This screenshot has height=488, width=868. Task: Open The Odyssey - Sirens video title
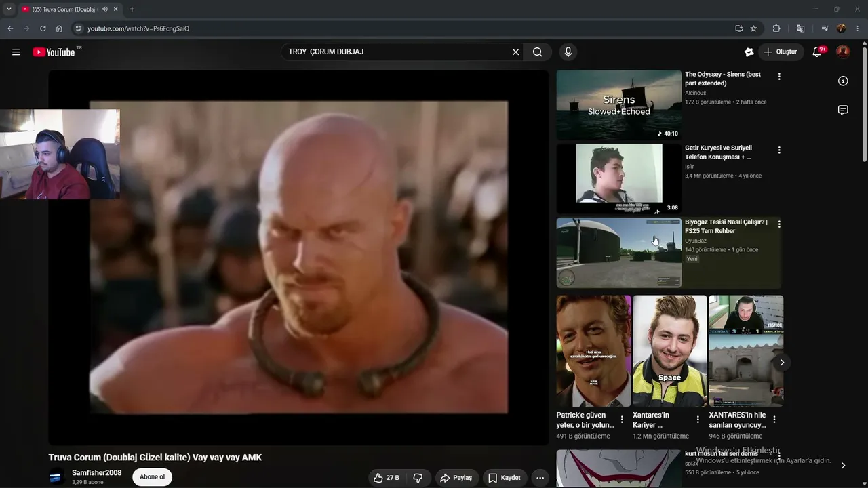(x=723, y=79)
